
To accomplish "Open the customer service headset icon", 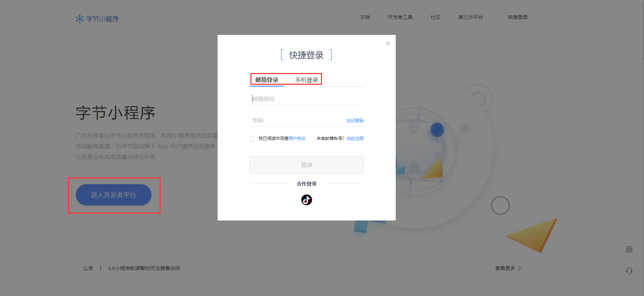I will click(629, 271).
